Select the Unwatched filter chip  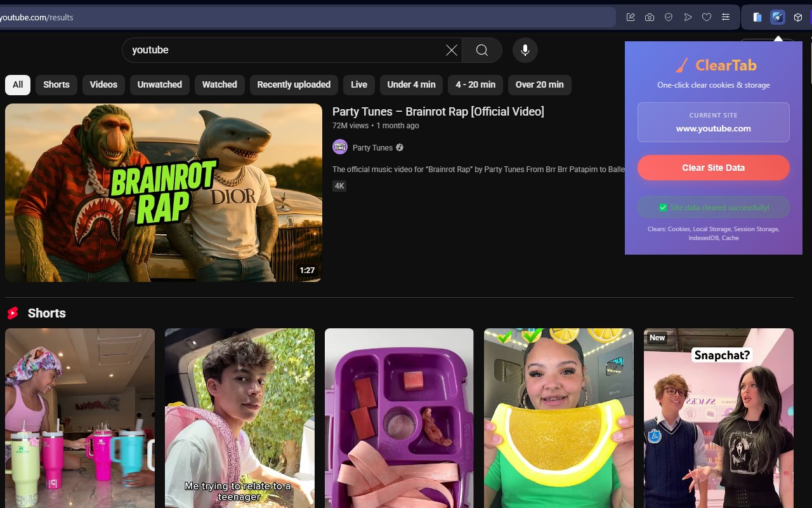(160, 84)
